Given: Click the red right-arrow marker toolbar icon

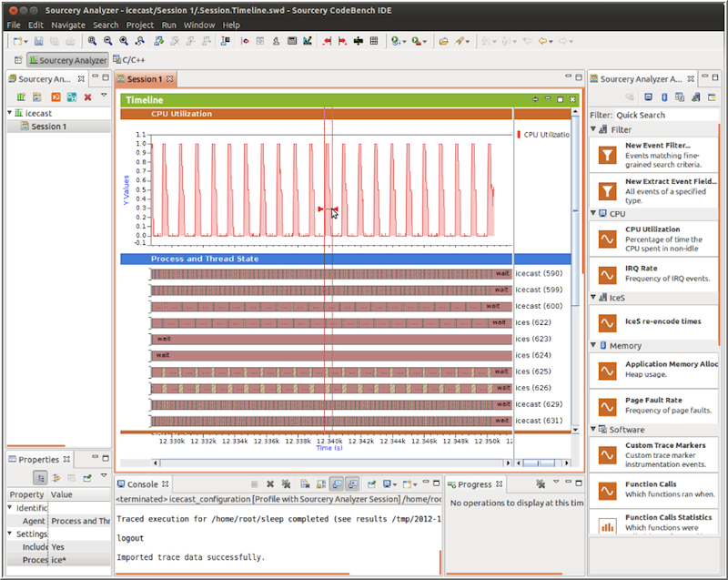Looking at the screenshot, I should click(342, 41).
